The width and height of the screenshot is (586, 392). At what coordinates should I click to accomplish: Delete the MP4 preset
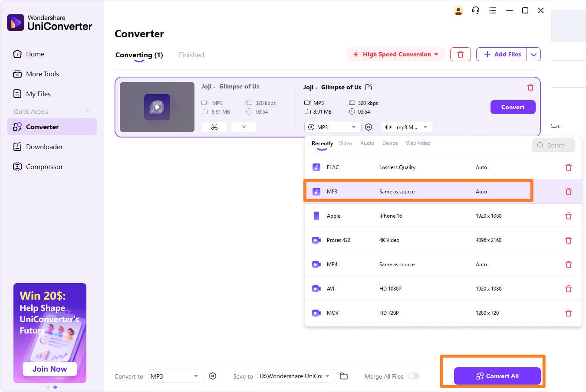click(x=569, y=265)
